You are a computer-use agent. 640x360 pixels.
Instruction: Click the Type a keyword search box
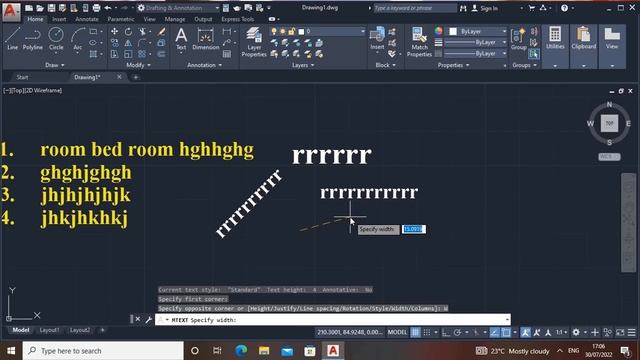tap(415, 8)
